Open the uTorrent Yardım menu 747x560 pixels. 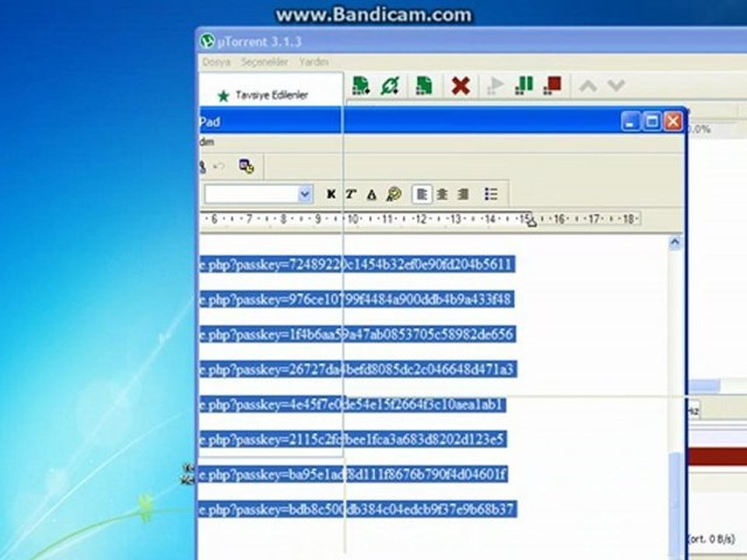point(314,62)
